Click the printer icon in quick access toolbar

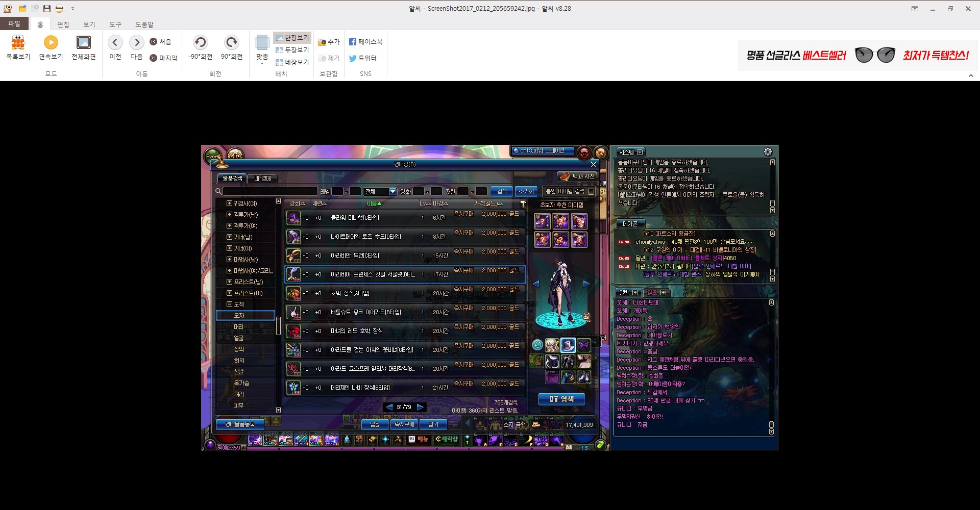(59, 9)
